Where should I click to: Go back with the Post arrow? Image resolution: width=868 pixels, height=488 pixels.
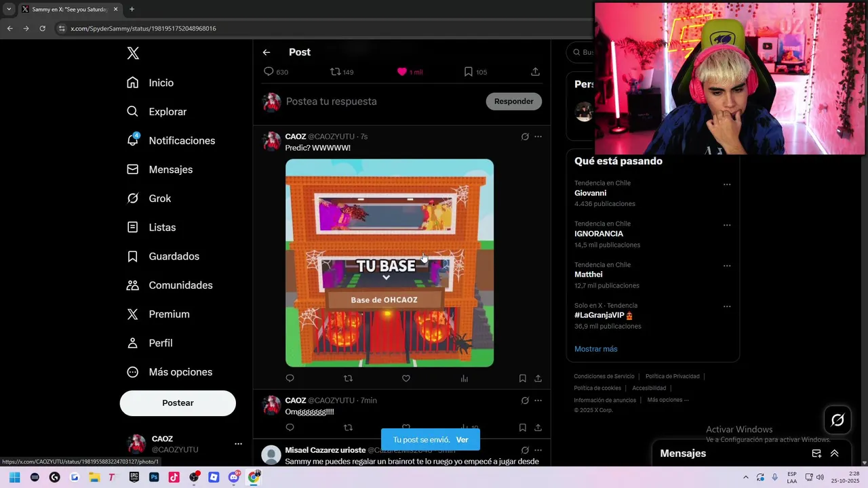[267, 52]
